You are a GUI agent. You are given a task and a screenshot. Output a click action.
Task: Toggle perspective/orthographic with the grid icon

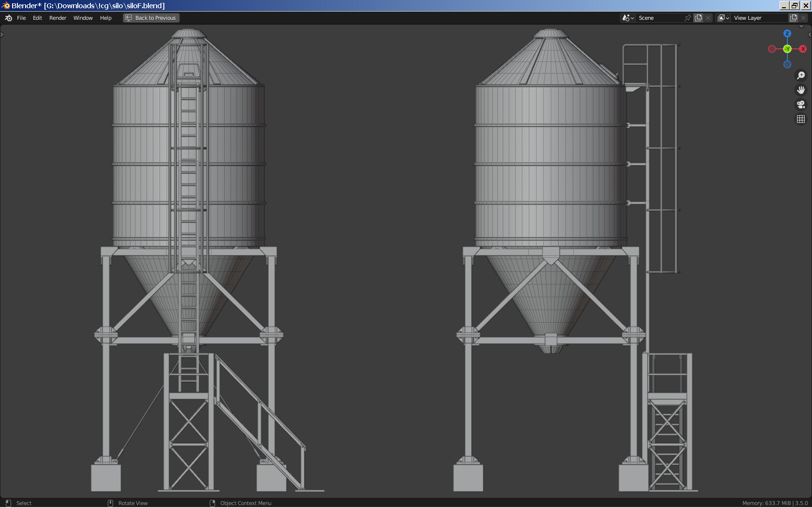801,119
